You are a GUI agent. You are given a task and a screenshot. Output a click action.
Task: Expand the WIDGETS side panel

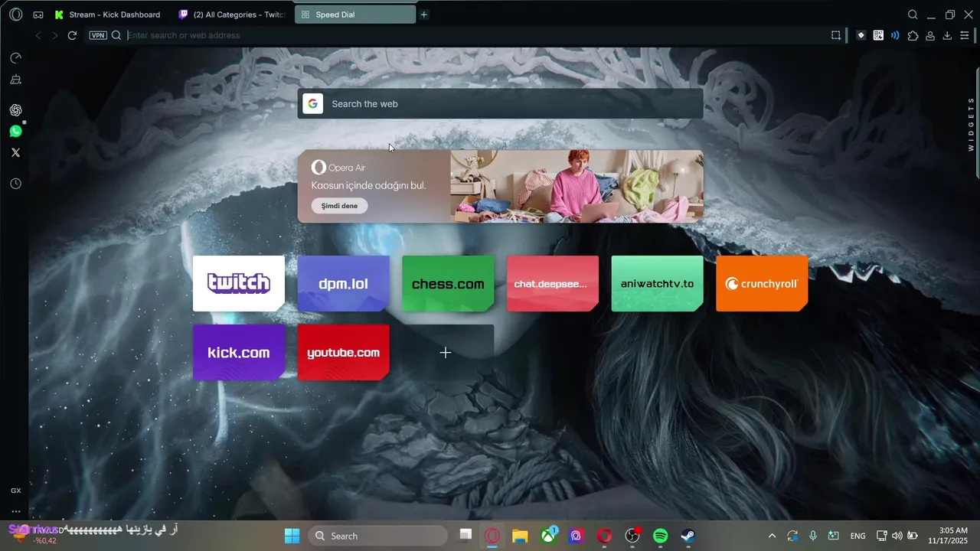point(971,124)
